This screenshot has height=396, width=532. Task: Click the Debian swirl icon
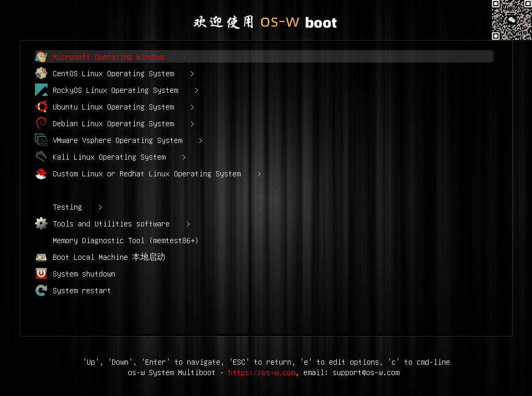pos(41,123)
